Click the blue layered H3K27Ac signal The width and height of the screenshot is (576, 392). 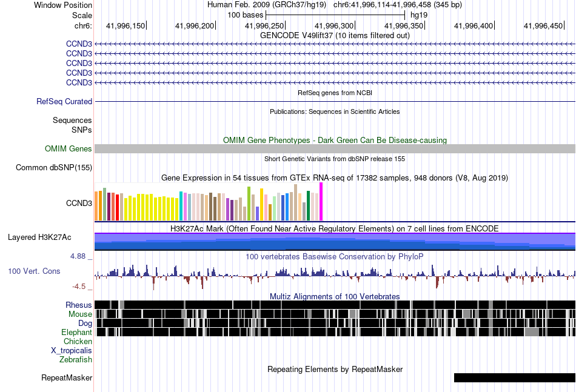click(x=335, y=242)
